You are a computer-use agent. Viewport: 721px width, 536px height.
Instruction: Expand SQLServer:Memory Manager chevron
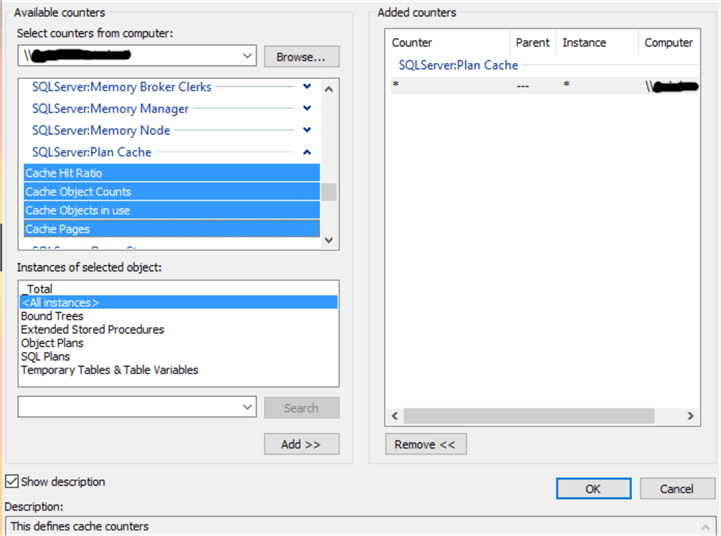(307, 108)
